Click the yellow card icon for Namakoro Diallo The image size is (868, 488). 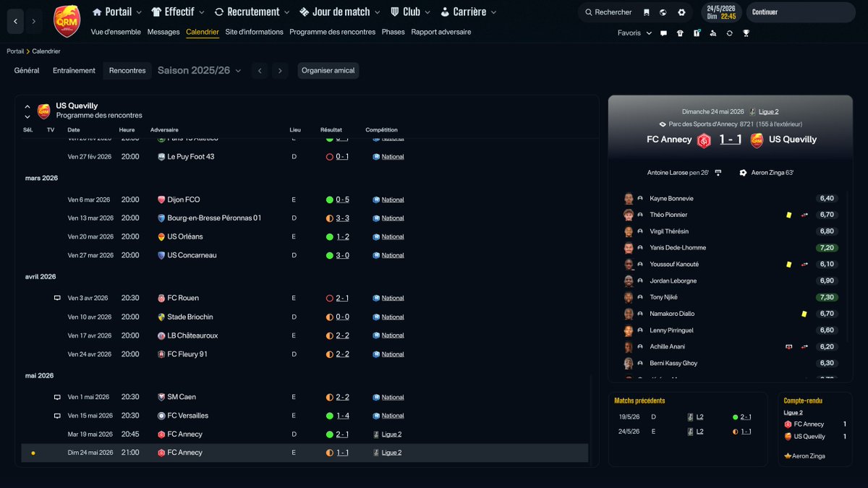(x=804, y=314)
